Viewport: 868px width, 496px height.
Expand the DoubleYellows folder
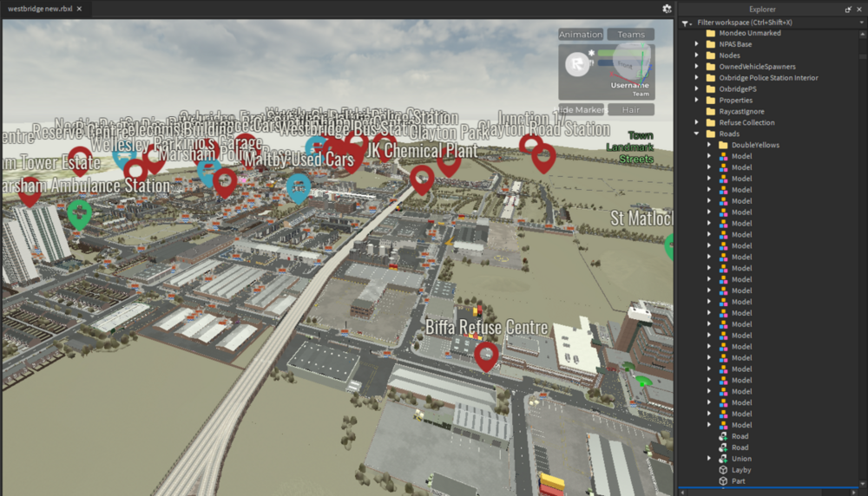pyautogui.click(x=708, y=145)
